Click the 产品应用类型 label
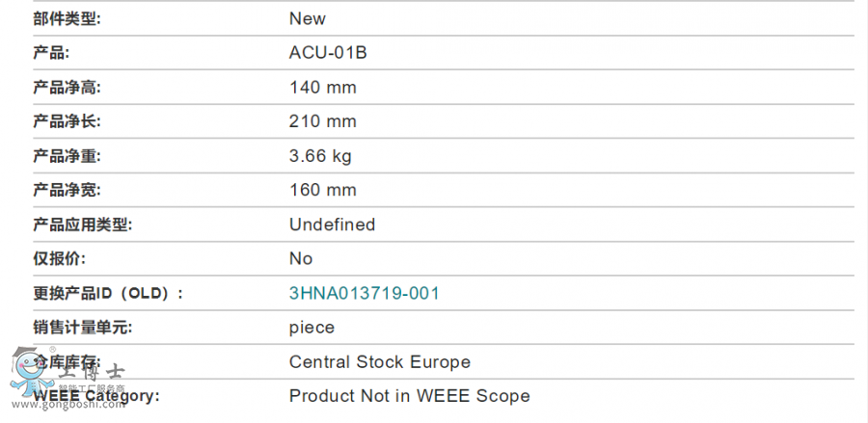The image size is (868, 423). [83, 225]
